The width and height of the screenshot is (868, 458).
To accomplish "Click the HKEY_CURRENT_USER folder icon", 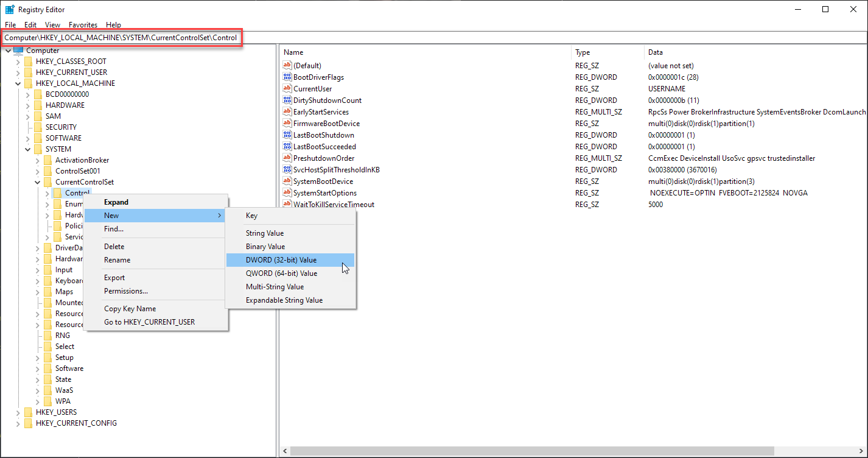I will [x=28, y=72].
